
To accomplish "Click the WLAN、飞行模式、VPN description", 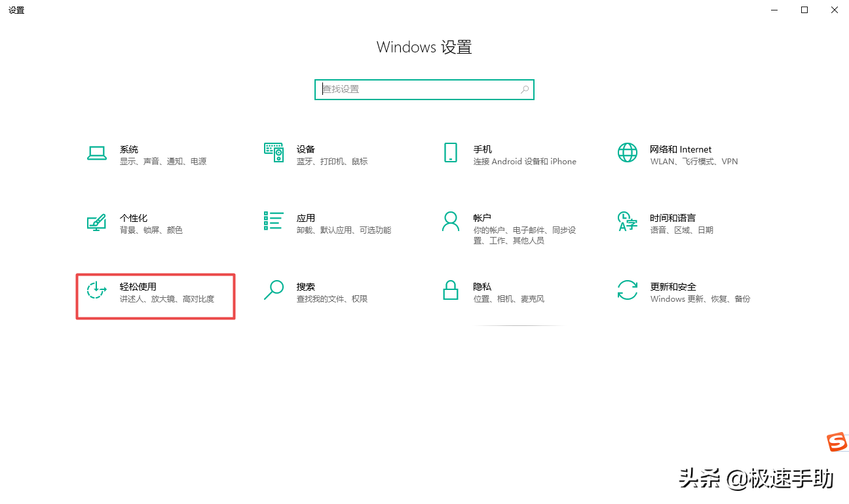I will [x=694, y=162].
